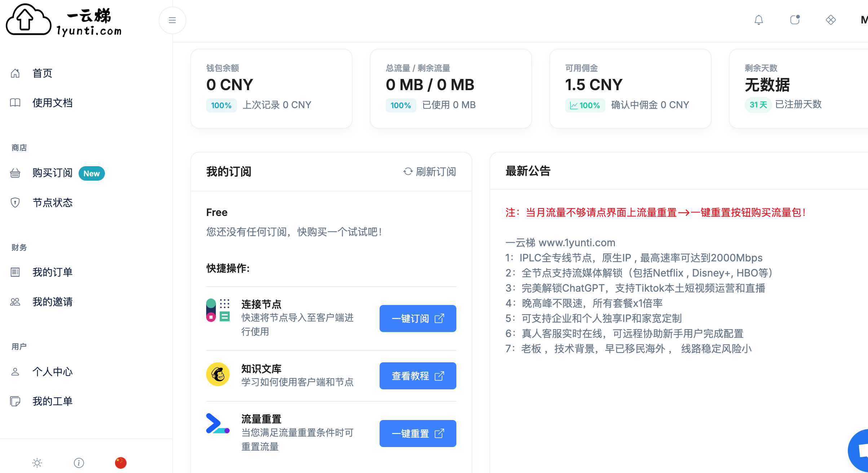Click the 刷新订阅 link
This screenshot has width=868, height=473.
coord(430,172)
